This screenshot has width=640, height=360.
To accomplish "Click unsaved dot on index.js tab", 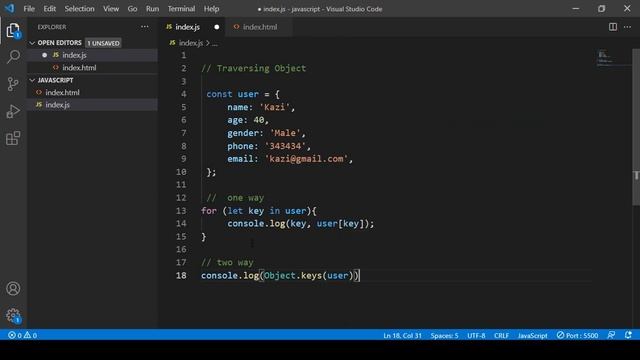I will (217, 27).
